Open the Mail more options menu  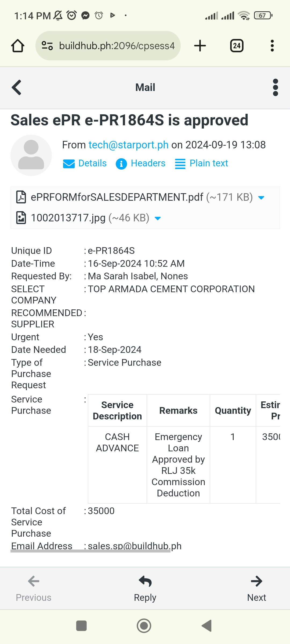tap(275, 87)
